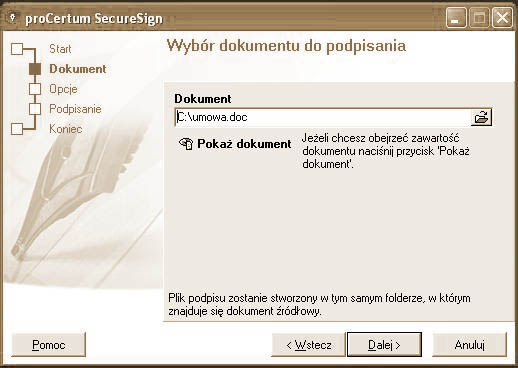This screenshot has width=518, height=368.
Task: Select the Start step square marker
Action: pos(17,49)
